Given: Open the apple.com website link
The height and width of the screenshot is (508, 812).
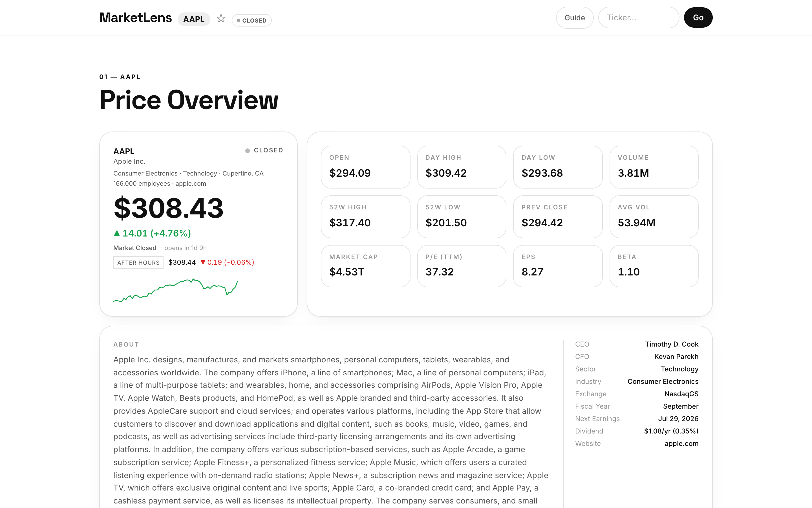Looking at the screenshot, I should [681, 444].
